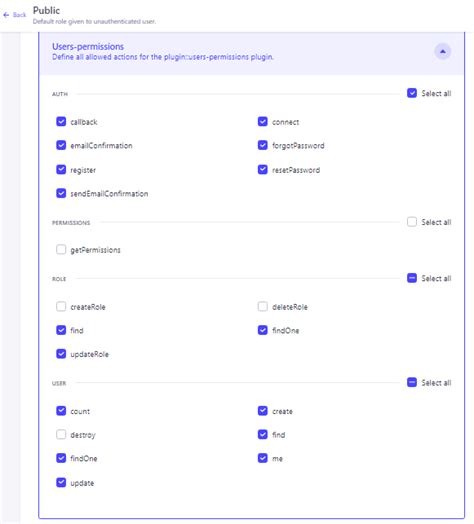This screenshot has width=474, height=524.
Task: Uncheck the callback permission
Action: point(61,122)
